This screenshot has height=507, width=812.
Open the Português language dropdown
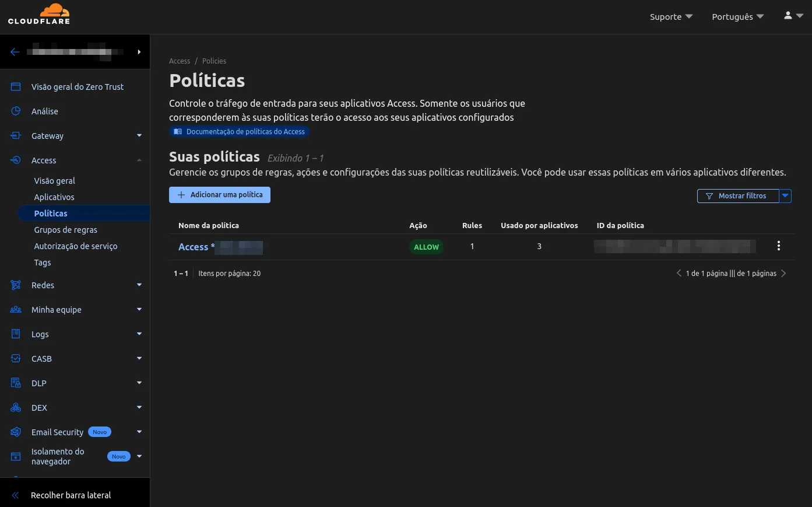[737, 16]
